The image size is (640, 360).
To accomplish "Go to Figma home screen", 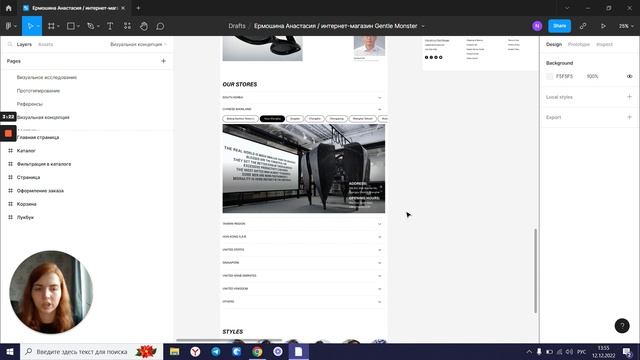I will (x=8, y=8).
